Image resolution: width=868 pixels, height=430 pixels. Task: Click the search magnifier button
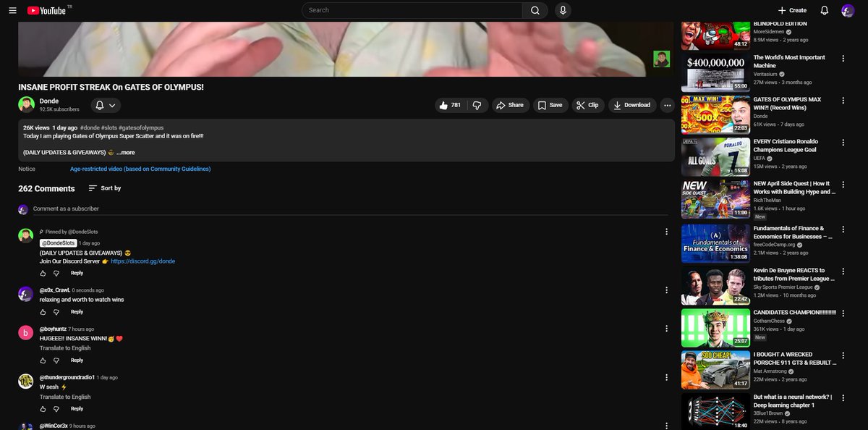[x=535, y=10]
